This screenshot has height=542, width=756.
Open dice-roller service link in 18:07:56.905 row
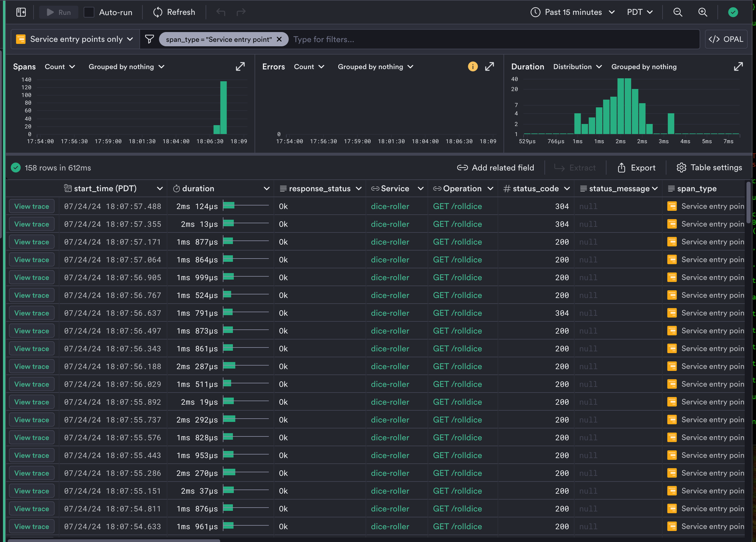(x=390, y=277)
